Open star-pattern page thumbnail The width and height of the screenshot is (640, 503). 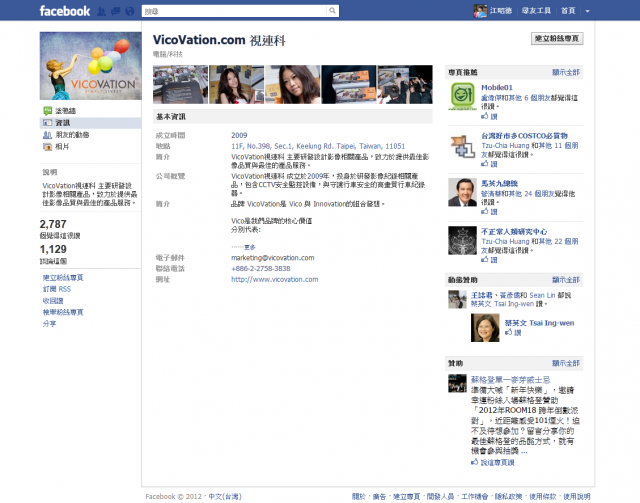coord(462,240)
